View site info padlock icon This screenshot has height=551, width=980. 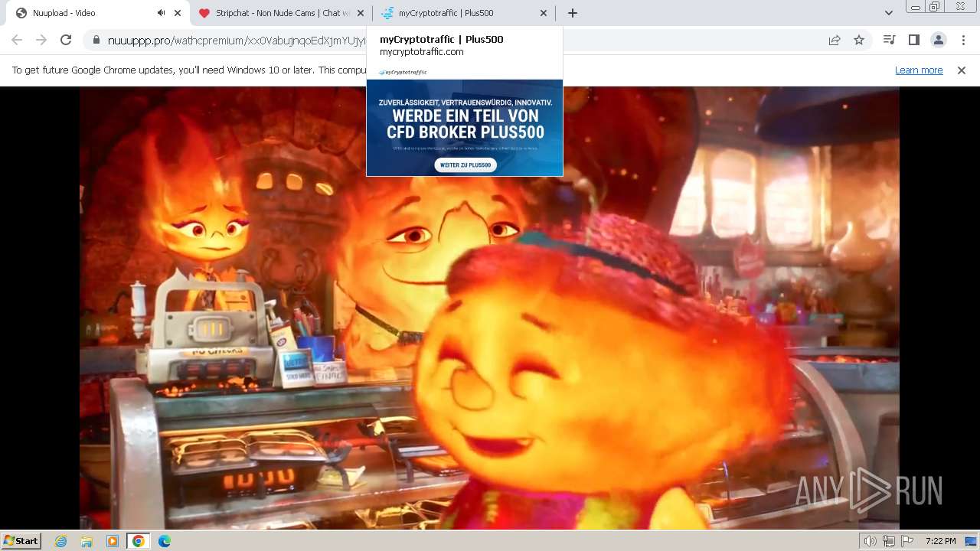point(96,40)
